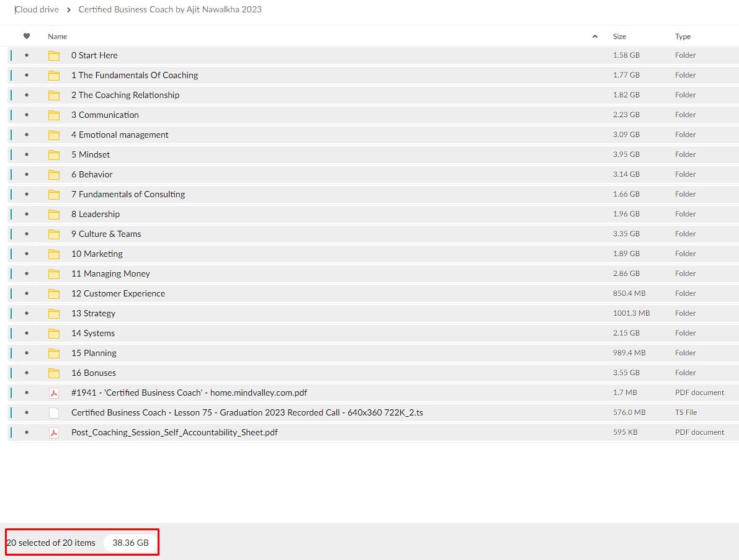Select the '14 Systems' folder icon
The image size is (739, 560).
pos(54,334)
